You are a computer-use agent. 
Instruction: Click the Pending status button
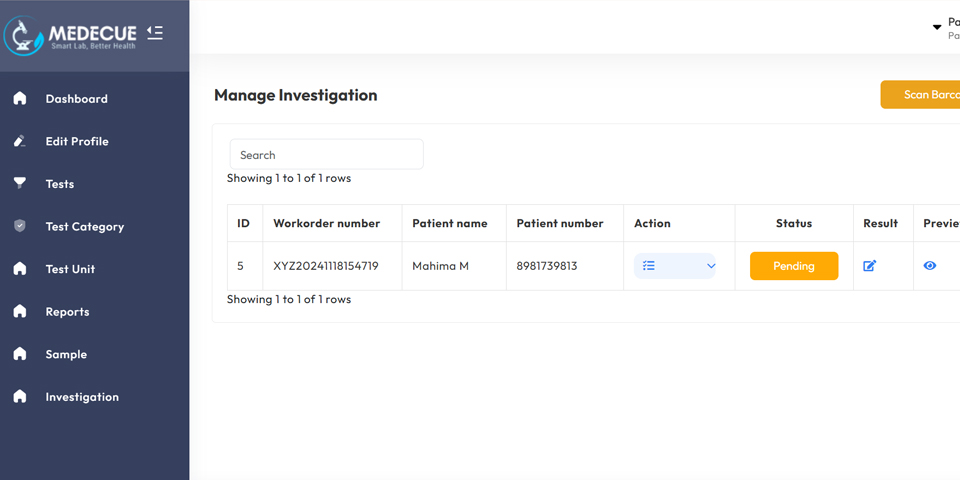[x=794, y=266]
